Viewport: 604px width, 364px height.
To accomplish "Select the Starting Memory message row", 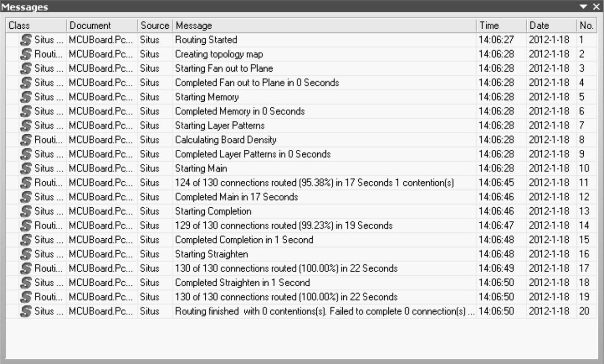I will [x=207, y=97].
